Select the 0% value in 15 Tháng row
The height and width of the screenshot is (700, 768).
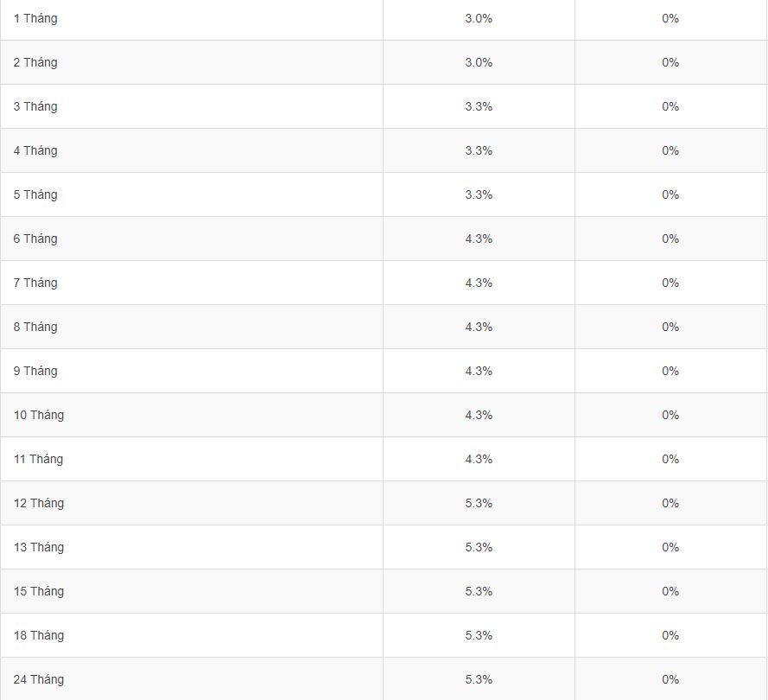click(670, 591)
